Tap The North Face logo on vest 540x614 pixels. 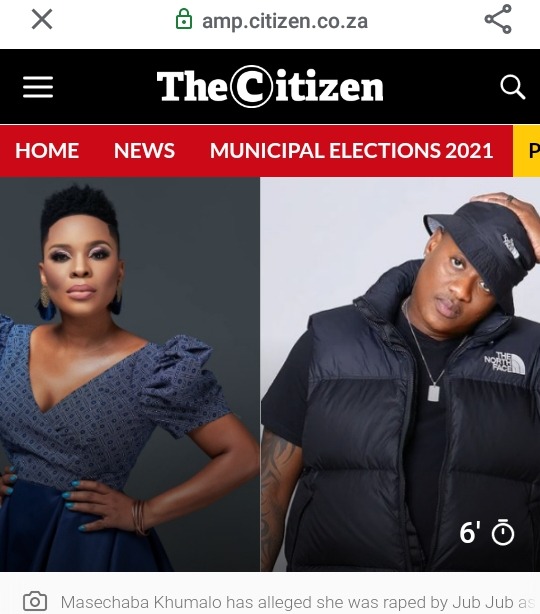(x=504, y=363)
